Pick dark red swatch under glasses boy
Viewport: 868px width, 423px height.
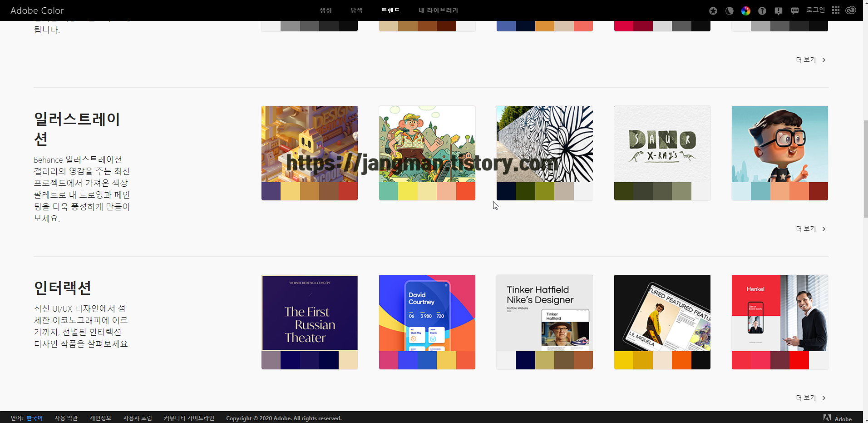pos(819,191)
